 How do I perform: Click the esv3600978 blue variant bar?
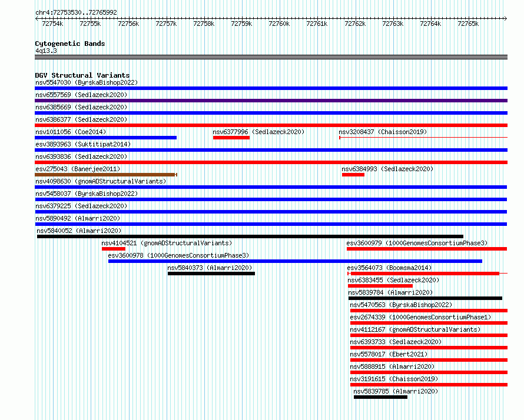click(295, 261)
